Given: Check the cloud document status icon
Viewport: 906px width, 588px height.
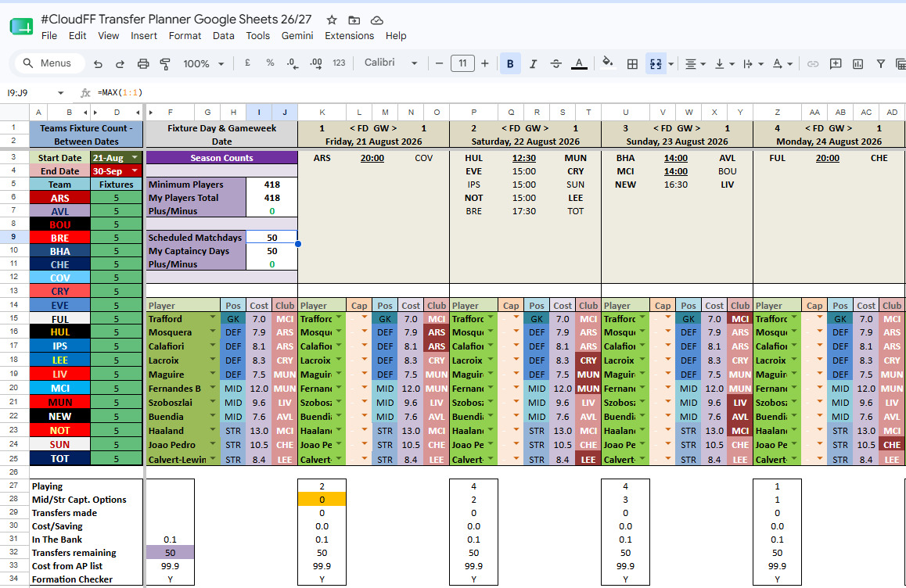Looking at the screenshot, I should tap(377, 20).
